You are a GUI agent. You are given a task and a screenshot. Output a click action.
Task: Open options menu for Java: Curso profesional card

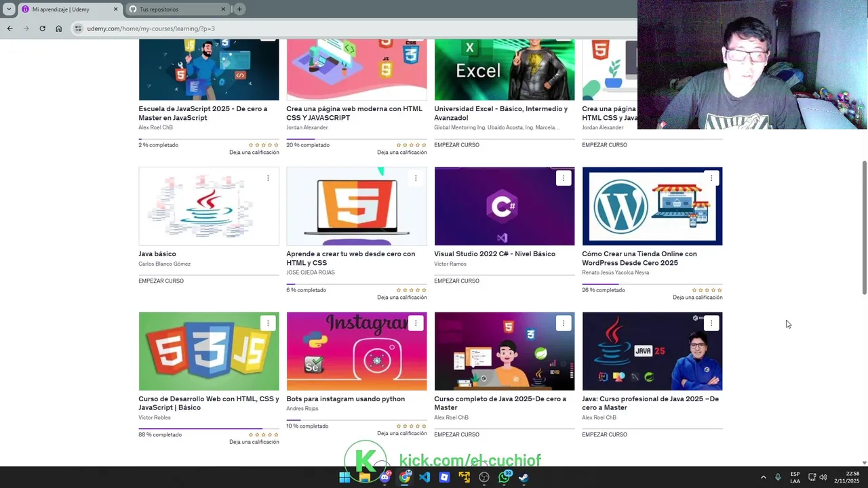tap(711, 323)
